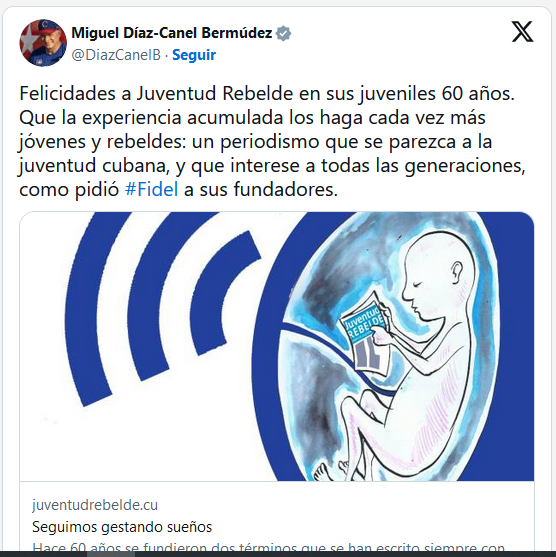Open the Miguel Díaz-Canel Bermúdez display name
Viewport: 556px width, 557px height.
tap(172, 33)
